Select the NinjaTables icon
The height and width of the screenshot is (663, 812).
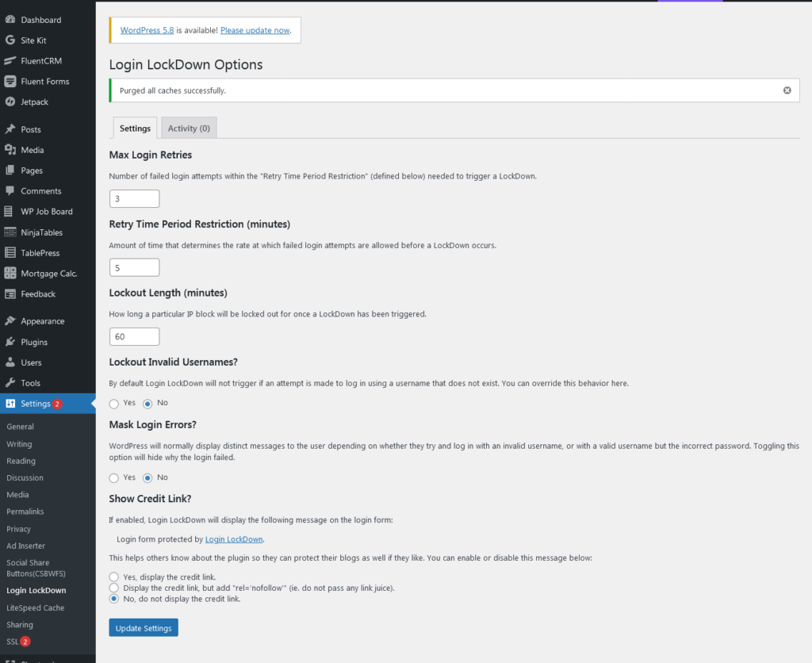point(12,232)
